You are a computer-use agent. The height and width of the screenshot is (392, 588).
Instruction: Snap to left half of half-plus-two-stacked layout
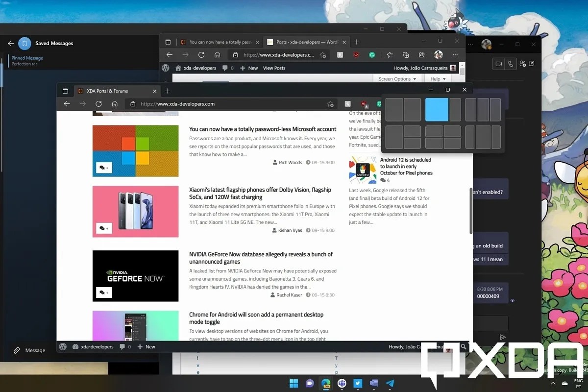coord(394,137)
